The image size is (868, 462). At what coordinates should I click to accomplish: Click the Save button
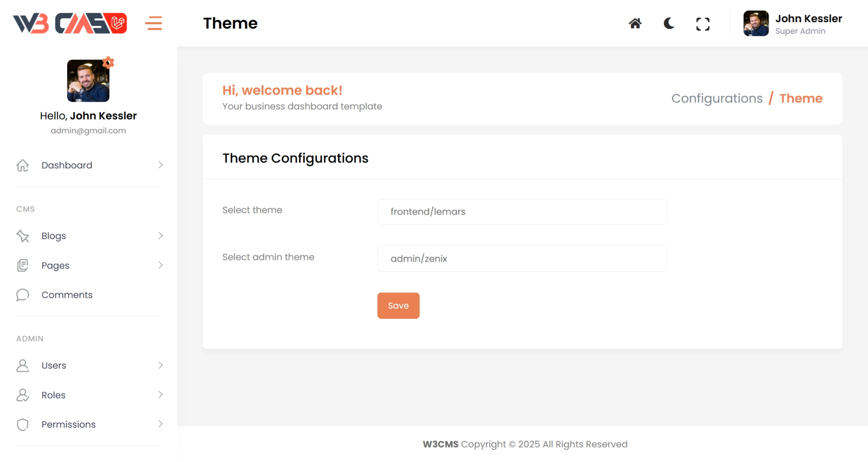pos(398,306)
